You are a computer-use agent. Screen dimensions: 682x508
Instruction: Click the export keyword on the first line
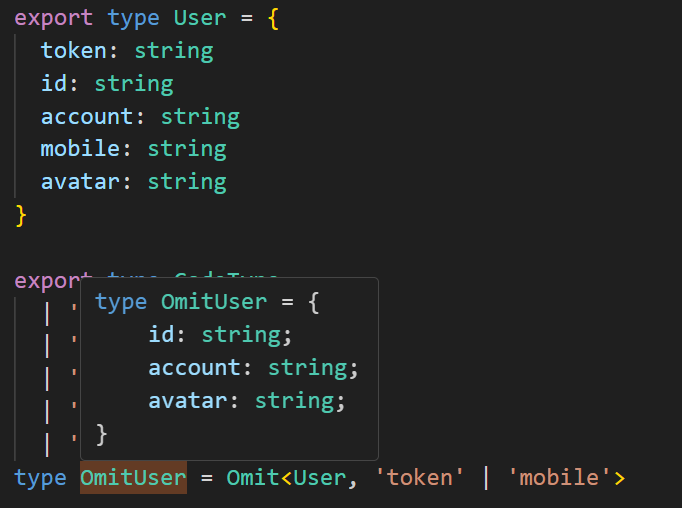pyautogui.click(x=54, y=17)
